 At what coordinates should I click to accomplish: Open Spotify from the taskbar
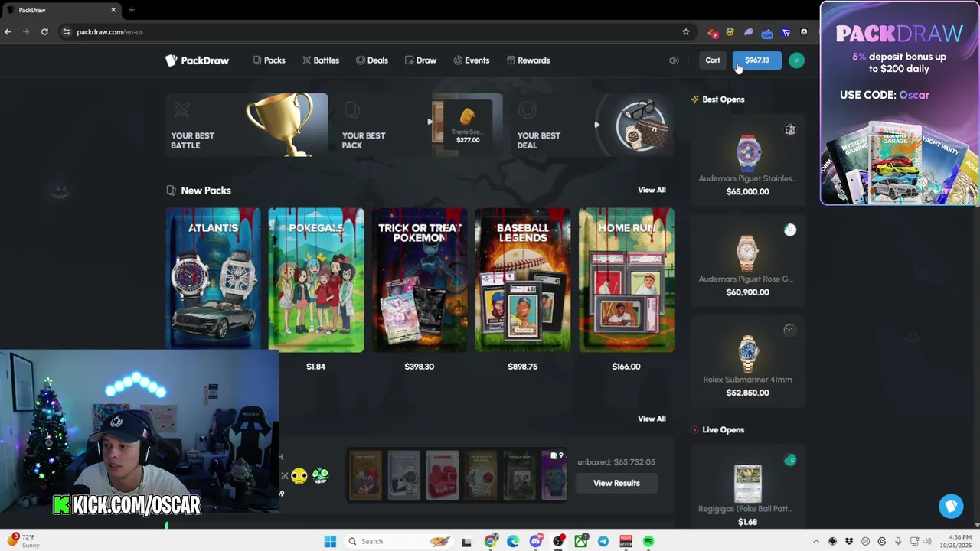point(648,542)
